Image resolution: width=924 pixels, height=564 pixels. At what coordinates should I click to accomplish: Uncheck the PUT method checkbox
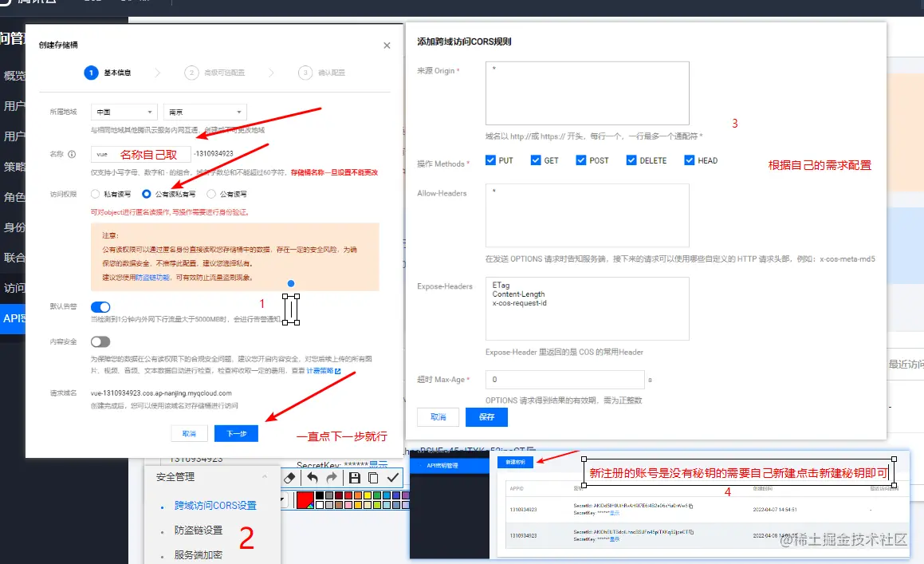point(490,160)
